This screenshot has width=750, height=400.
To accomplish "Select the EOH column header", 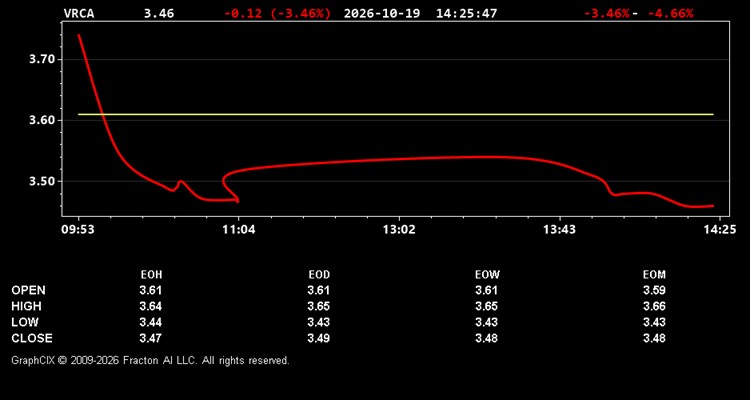I will coord(151,275).
